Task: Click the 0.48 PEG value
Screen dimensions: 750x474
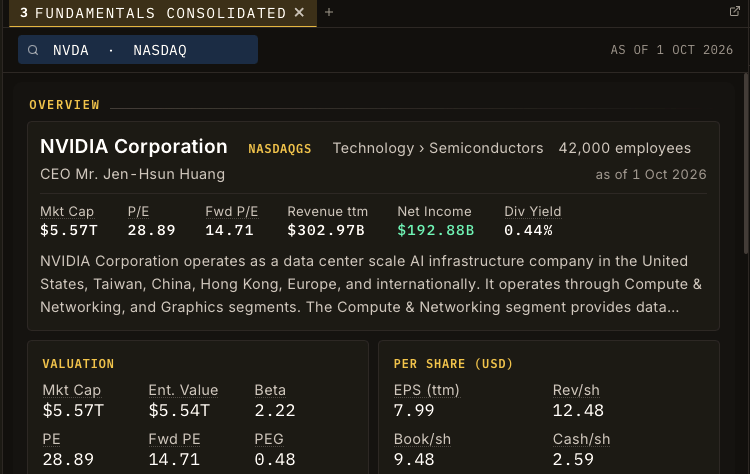Action: [275, 460]
